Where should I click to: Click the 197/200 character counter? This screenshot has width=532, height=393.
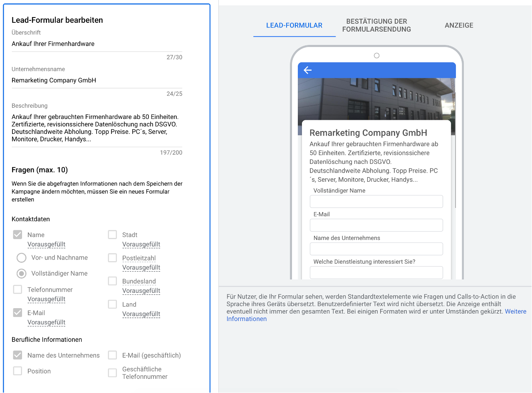coord(171,153)
